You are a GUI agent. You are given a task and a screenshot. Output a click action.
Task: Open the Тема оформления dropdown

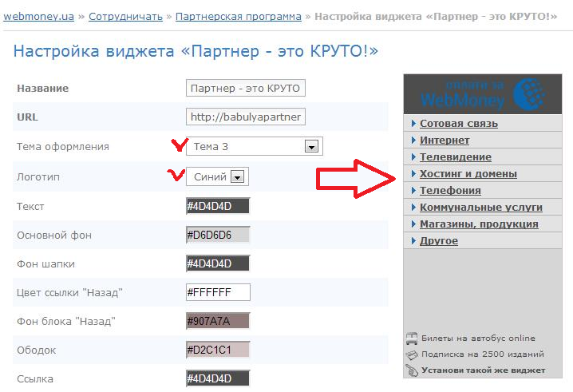tap(312, 147)
